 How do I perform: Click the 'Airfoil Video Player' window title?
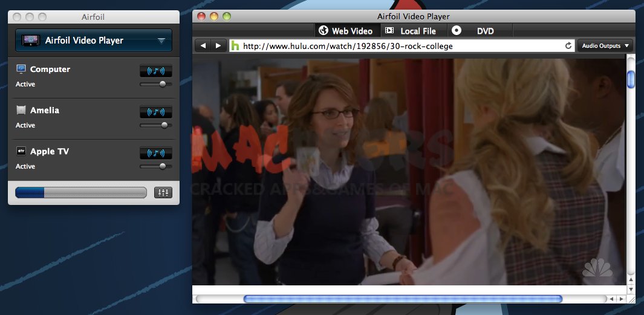tap(414, 16)
